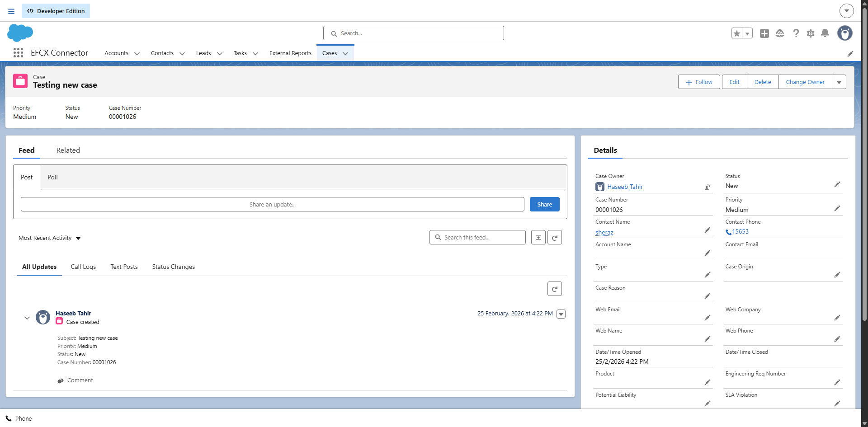Viewport: 868px width, 427px height.
Task: Open the sheraz contact link
Action: pyautogui.click(x=604, y=232)
